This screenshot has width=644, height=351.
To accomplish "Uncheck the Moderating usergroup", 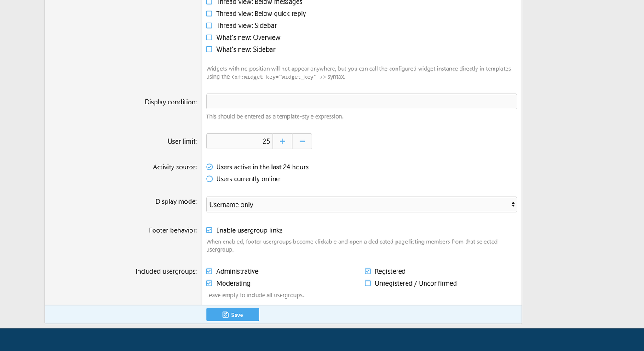I will point(209,283).
